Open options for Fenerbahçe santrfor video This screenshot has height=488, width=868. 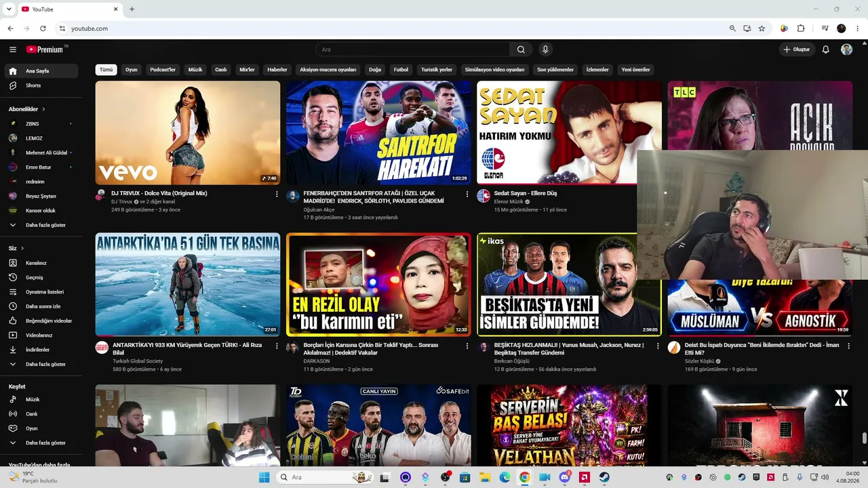tap(467, 194)
